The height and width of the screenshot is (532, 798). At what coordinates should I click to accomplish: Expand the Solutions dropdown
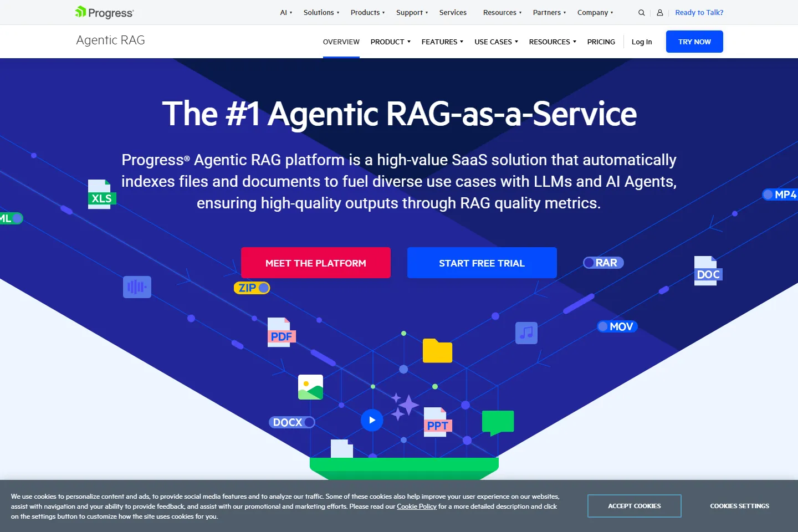pyautogui.click(x=321, y=13)
